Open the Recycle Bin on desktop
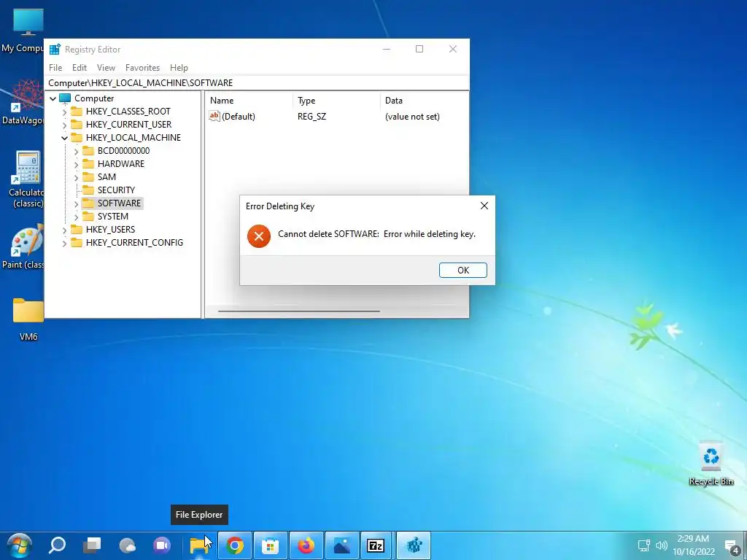 (711, 463)
